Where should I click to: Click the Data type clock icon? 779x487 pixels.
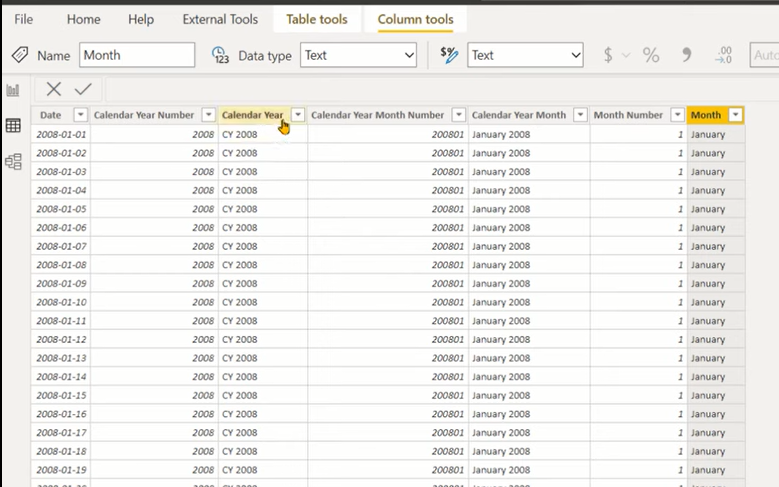pyautogui.click(x=220, y=55)
